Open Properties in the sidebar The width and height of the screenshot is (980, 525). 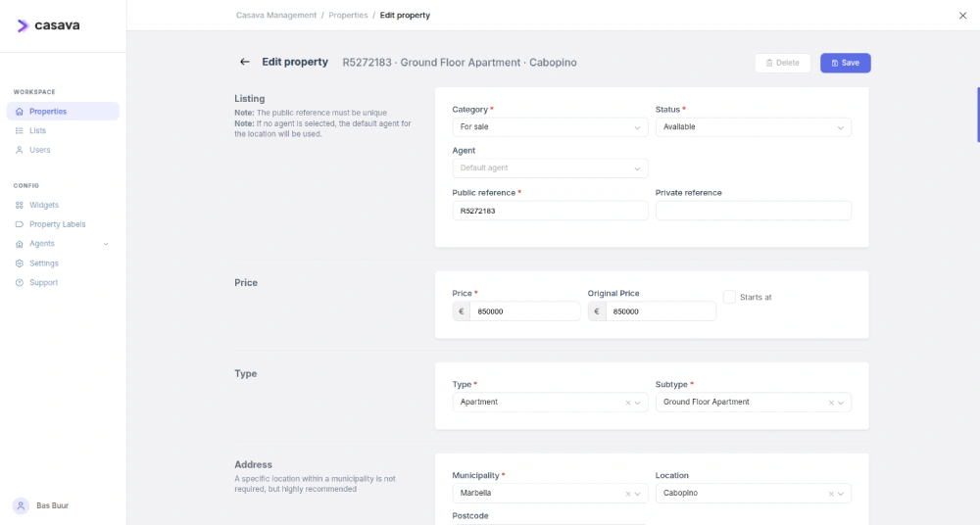[x=63, y=112]
